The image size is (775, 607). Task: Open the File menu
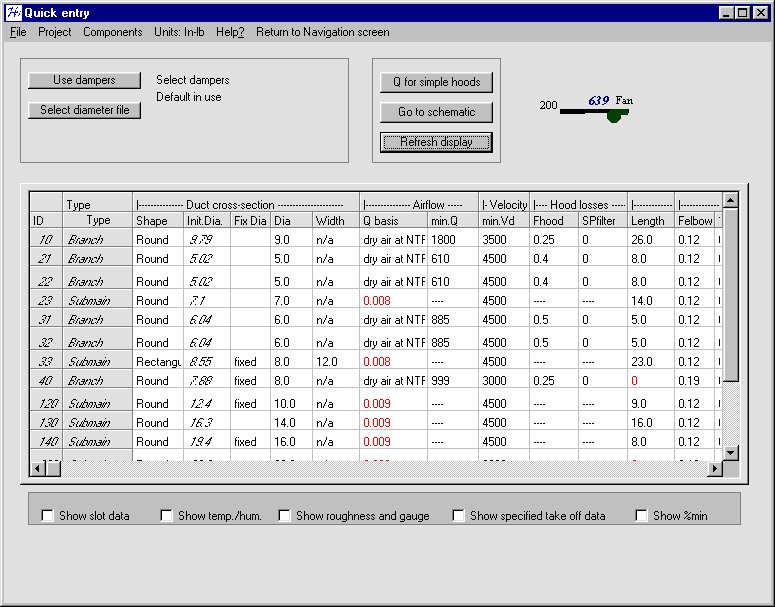point(18,32)
